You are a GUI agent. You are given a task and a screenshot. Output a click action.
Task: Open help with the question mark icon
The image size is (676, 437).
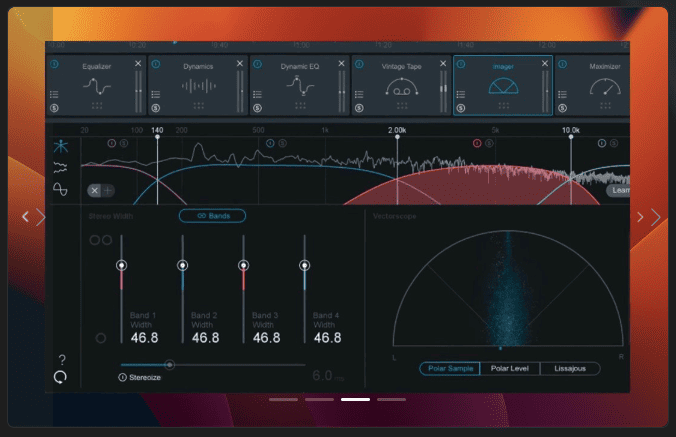pos(62,359)
